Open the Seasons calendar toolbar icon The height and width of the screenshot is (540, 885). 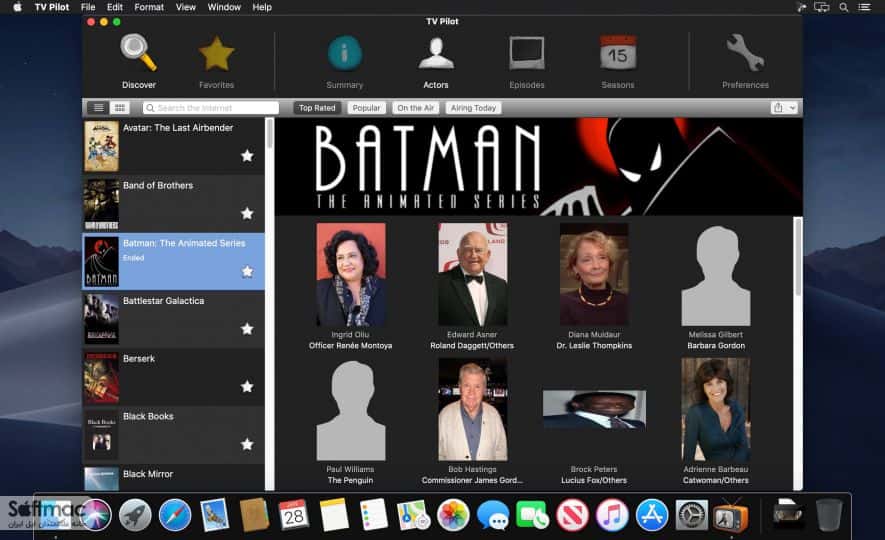618,53
